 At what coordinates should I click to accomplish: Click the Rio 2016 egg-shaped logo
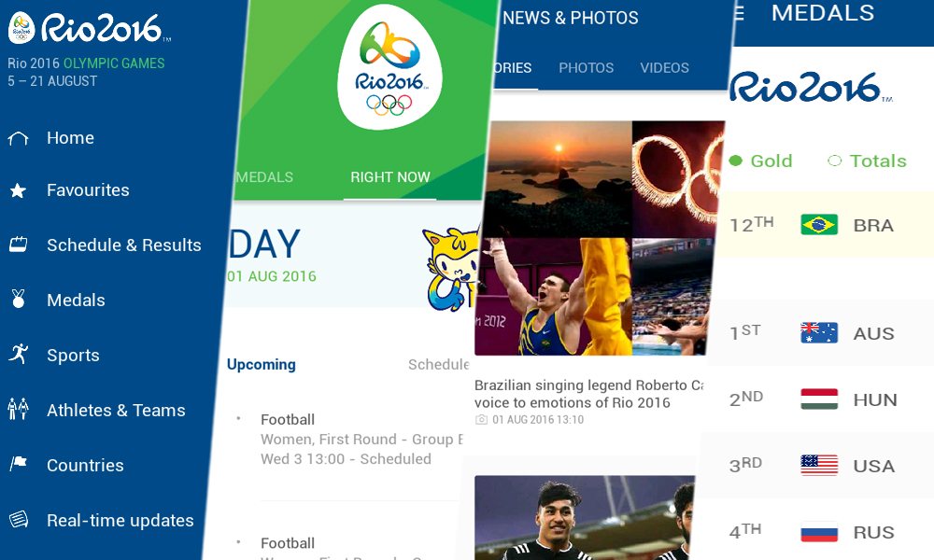390,66
